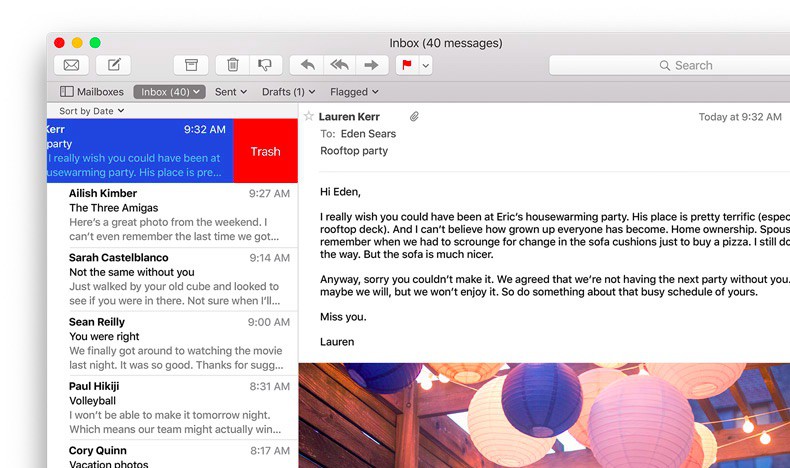
Task: Mark message as junk
Action: (x=264, y=65)
